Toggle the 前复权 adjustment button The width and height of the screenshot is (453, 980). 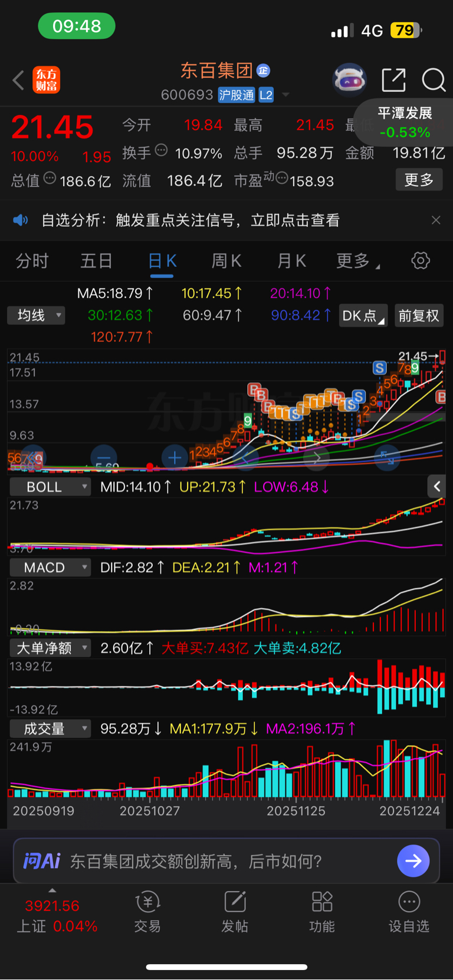click(x=419, y=315)
